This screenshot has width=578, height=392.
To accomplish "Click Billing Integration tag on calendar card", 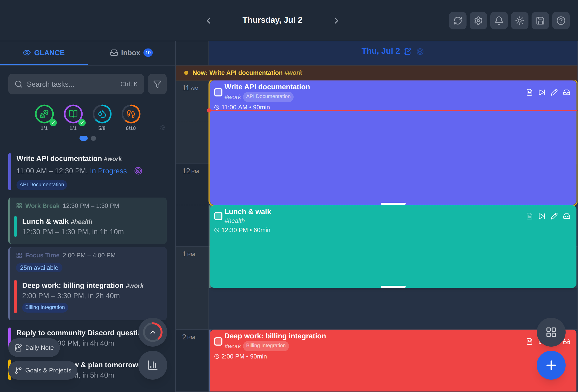I will [x=266, y=346].
